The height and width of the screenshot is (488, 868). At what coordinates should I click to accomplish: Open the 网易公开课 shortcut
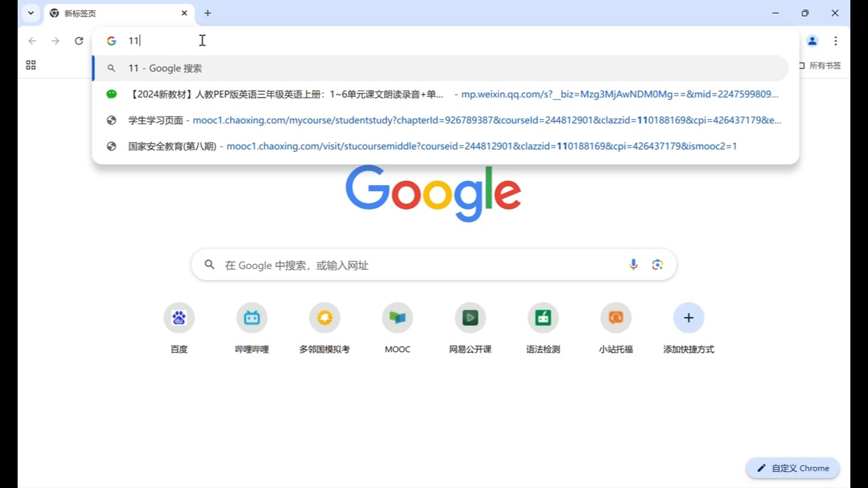pyautogui.click(x=470, y=328)
